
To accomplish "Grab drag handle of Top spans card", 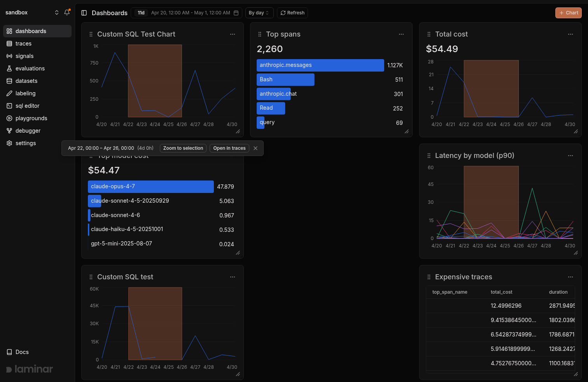I will pos(260,34).
